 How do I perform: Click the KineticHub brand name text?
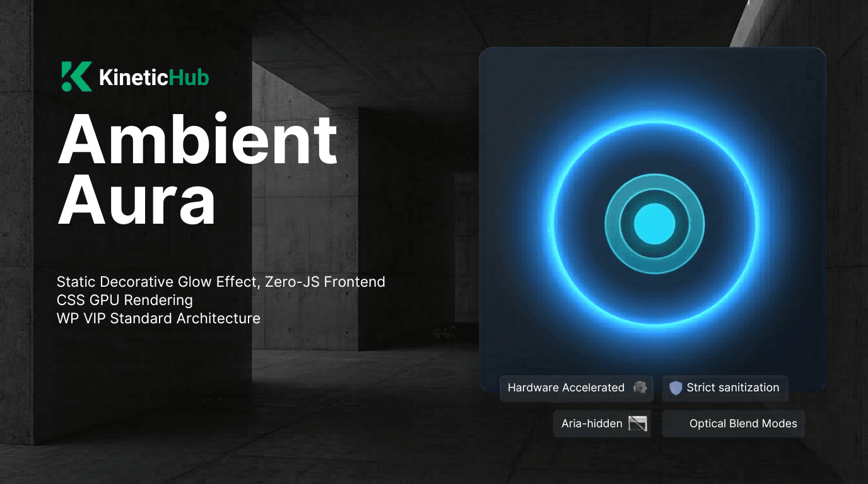[x=154, y=78]
